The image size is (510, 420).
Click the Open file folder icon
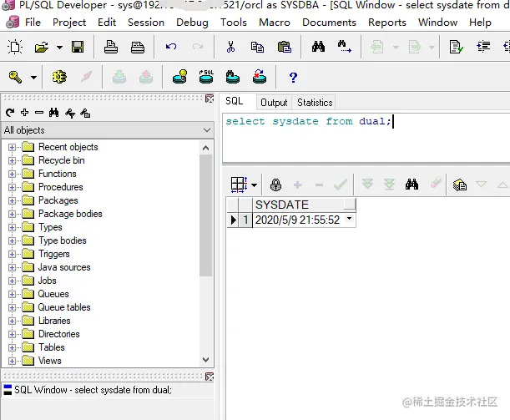(x=42, y=48)
